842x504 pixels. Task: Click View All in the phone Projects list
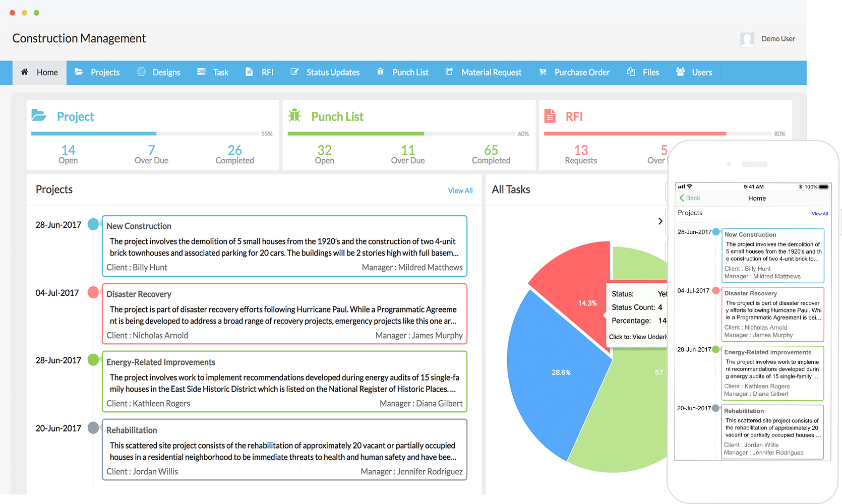819,213
